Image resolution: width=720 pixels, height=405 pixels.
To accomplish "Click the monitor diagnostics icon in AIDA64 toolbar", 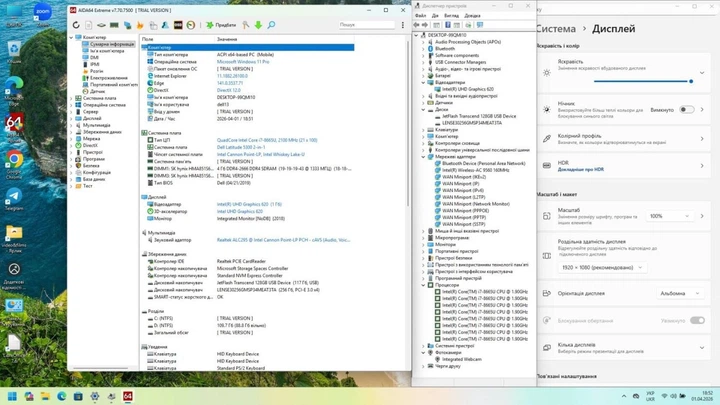I will [127, 25].
